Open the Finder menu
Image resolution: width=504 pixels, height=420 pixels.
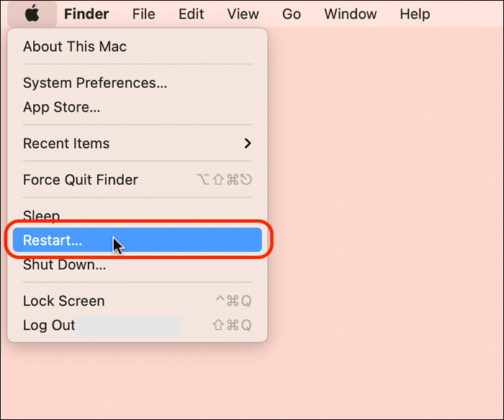(86, 14)
